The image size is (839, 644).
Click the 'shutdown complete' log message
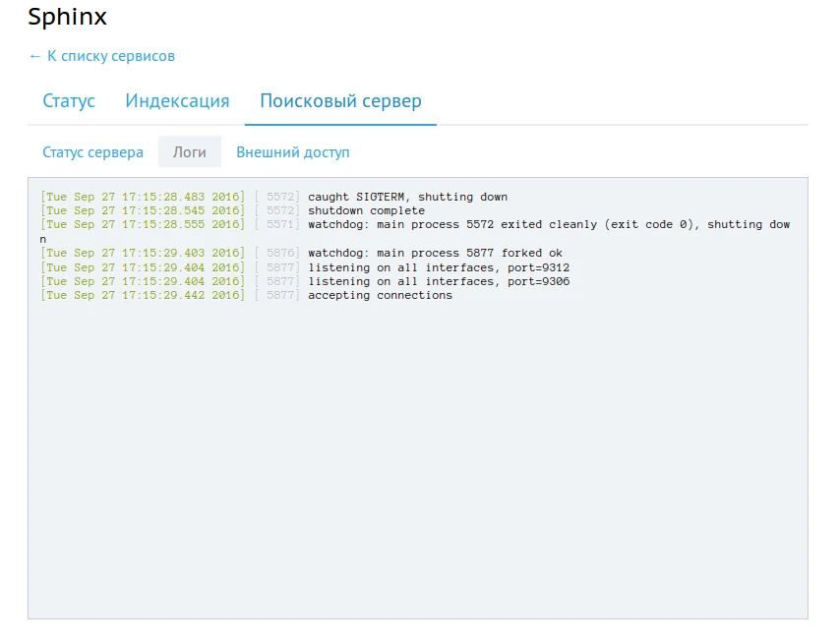(366, 210)
